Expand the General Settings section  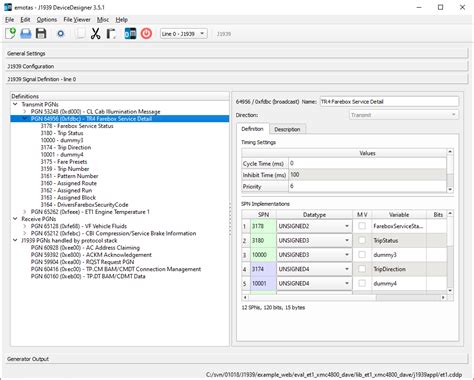[237, 53]
